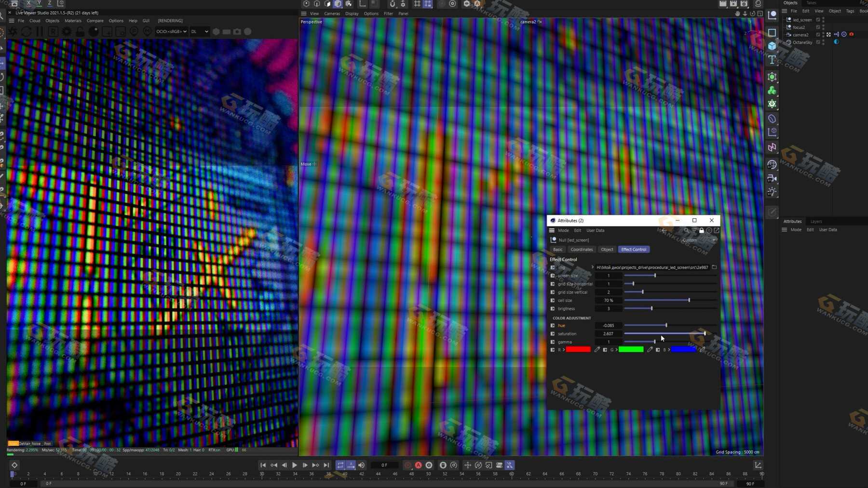This screenshot has width=868, height=488.
Task: Play the animation forward
Action: pyautogui.click(x=294, y=465)
